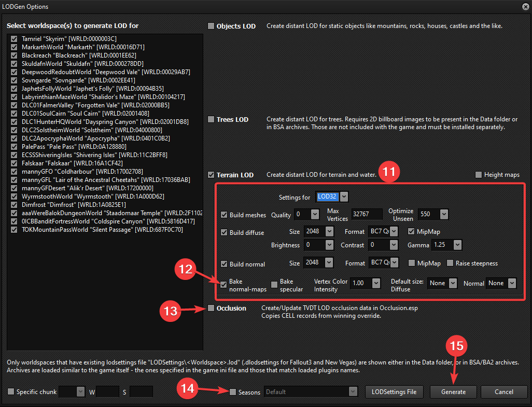Open the Optimize Unseen dropdown

[443, 214]
